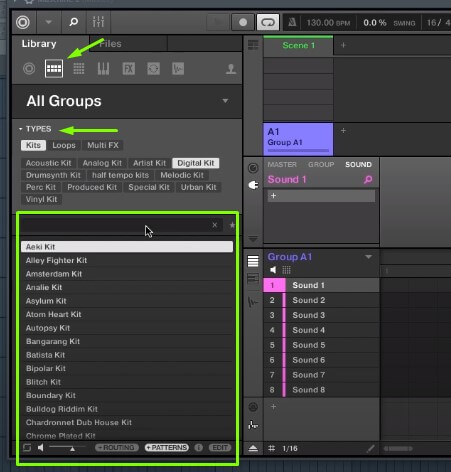Select Sound 5 slot in the group
Viewport: 451px width, 472px height.
click(321, 345)
